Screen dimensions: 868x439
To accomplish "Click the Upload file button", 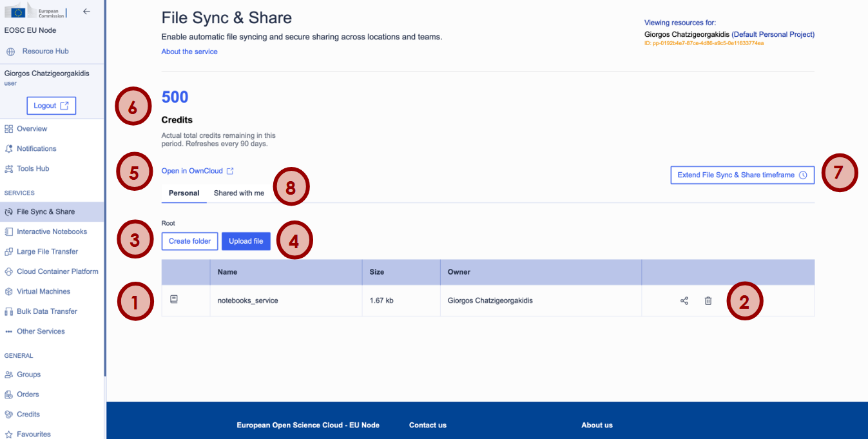I will pyautogui.click(x=246, y=241).
